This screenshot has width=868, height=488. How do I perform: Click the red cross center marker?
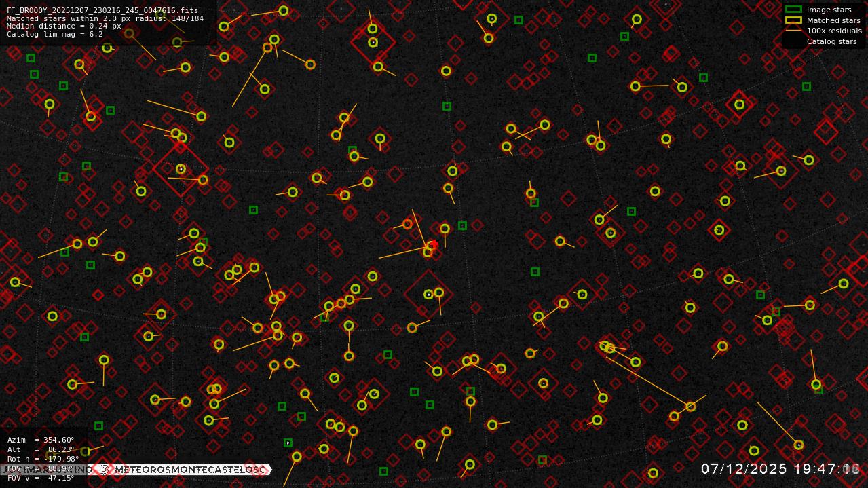pyautogui.click(x=434, y=244)
